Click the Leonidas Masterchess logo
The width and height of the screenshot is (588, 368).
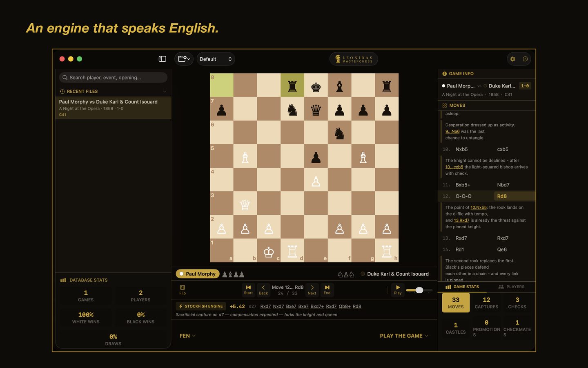coord(354,59)
